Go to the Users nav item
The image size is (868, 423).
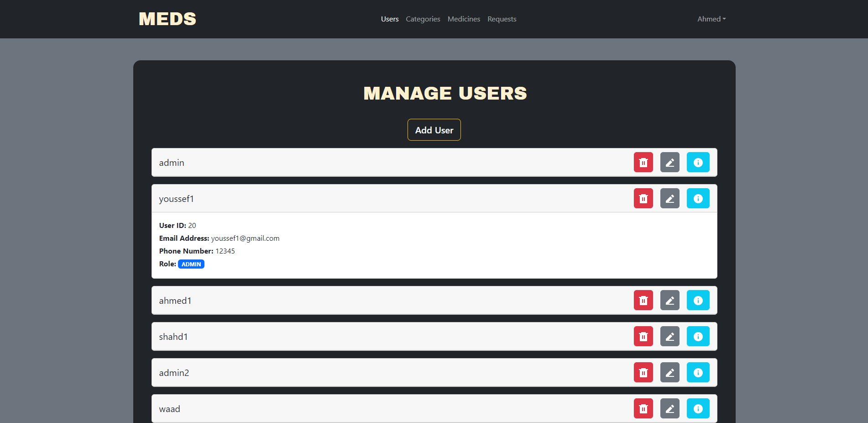point(390,19)
